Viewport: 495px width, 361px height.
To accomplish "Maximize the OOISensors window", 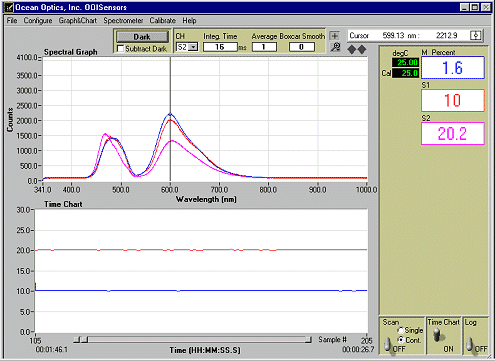I will click(475, 7).
